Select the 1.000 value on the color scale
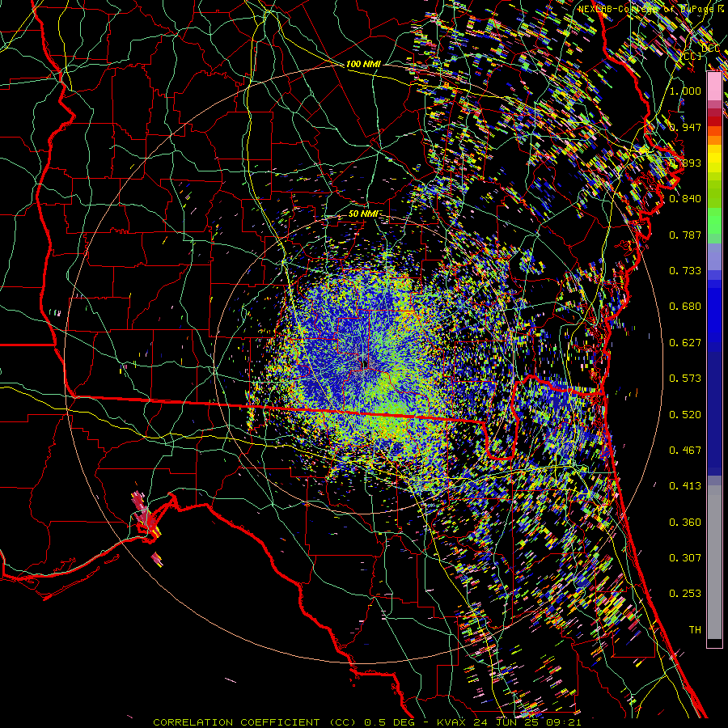 click(x=685, y=91)
